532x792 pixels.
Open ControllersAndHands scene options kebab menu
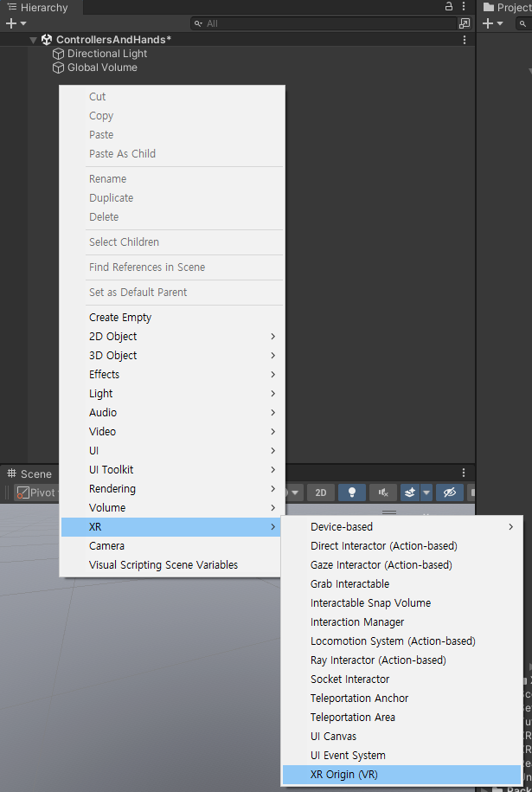coord(465,40)
